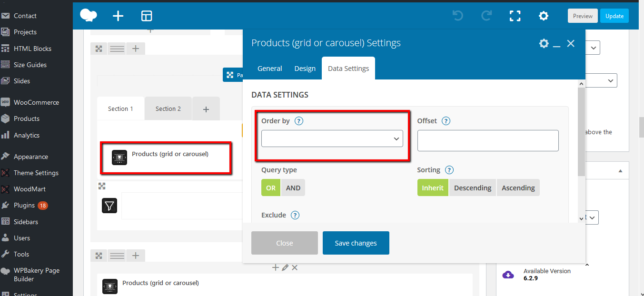Click the Order by help question icon
The height and width of the screenshot is (296, 644).
[299, 121]
